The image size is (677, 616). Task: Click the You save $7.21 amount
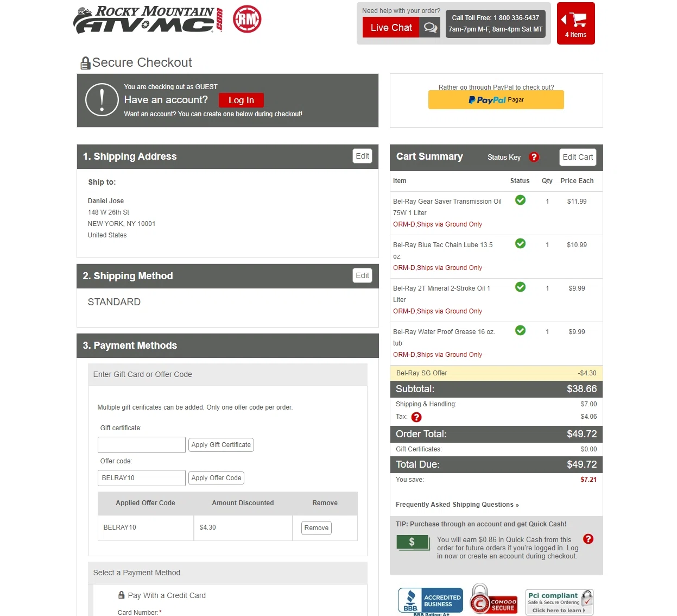tap(589, 480)
